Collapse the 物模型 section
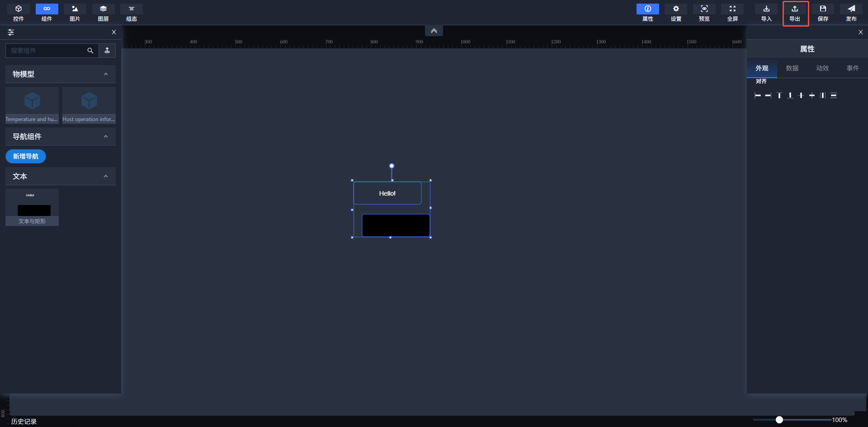The width and height of the screenshot is (868, 427). click(106, 74)
